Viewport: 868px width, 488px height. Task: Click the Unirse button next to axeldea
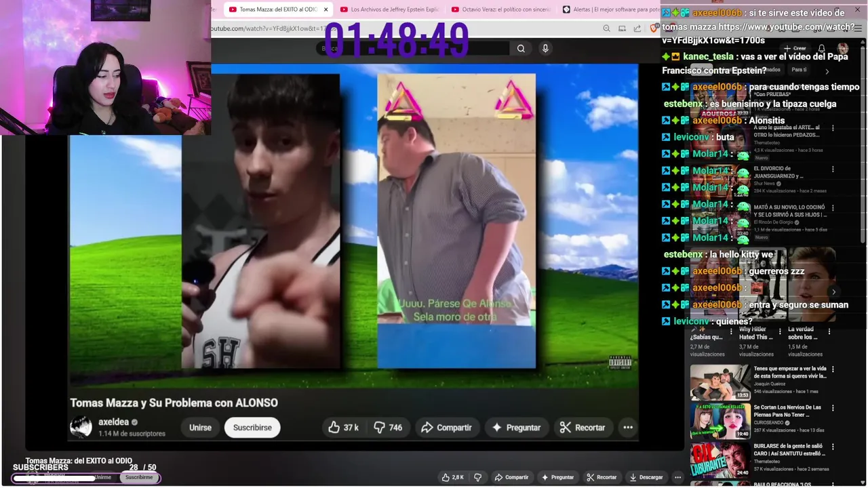point(200,428)
